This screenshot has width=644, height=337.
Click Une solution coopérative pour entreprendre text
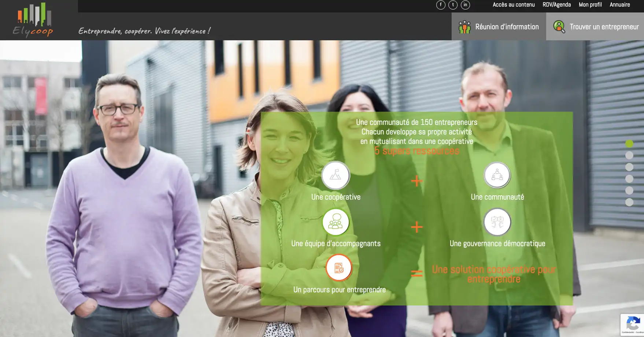[x=494, y=274]
